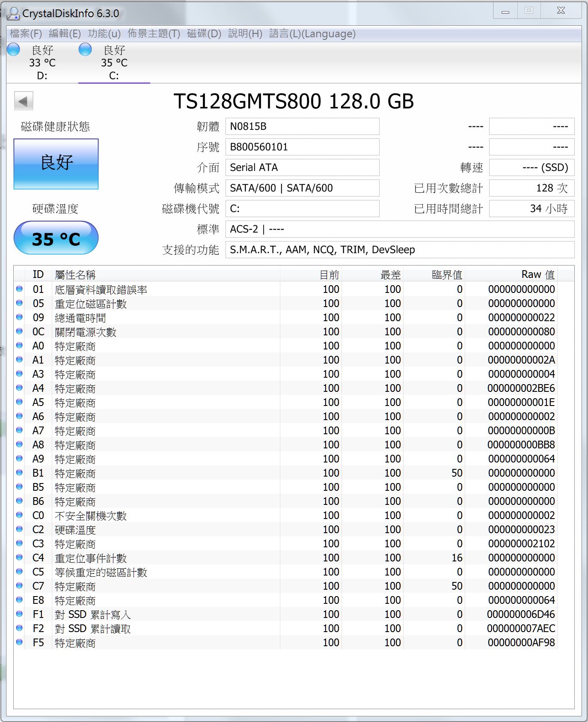The image size is (588, 722).
Task: Click the CrystalDiskInfo title bar icon
Action: pos(13,13)
